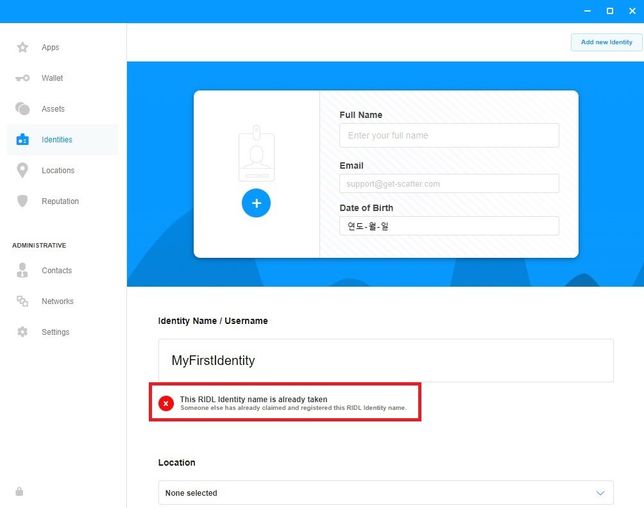Screen dimensions: 644x508
Task: Minimize the application window
Action: (x=588, y=11)
